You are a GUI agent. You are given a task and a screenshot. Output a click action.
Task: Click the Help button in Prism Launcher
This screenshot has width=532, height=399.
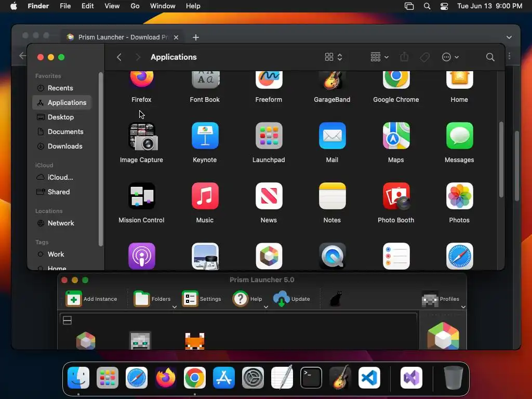click(247, 299)
